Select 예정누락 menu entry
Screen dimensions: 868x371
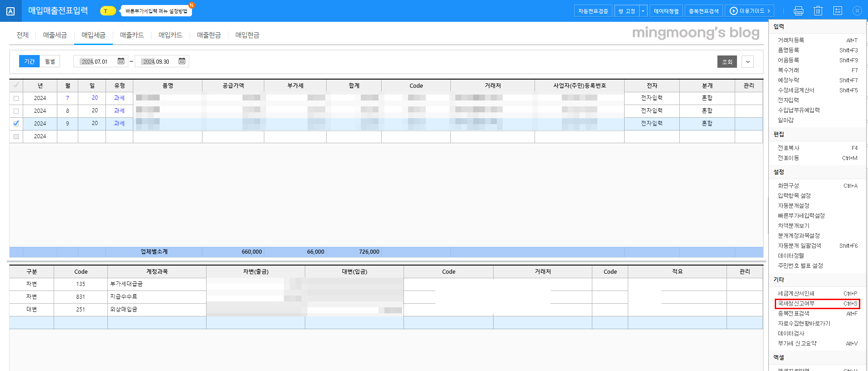(788, 80)
